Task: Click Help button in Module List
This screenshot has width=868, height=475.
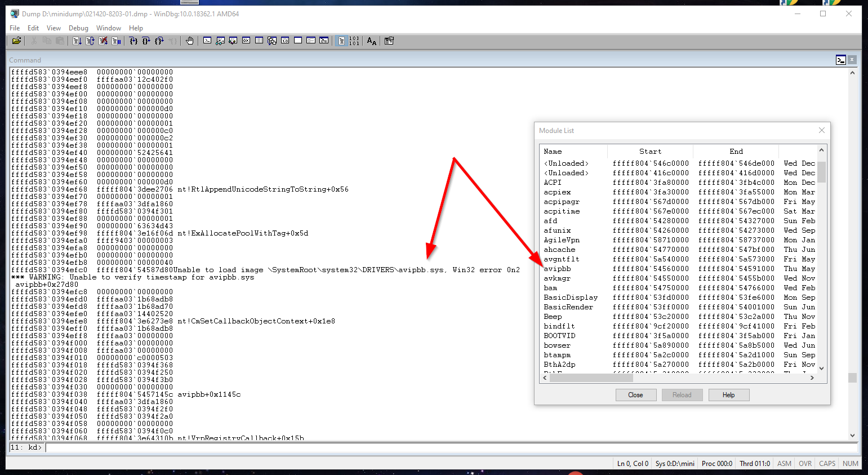Action: (x=729, y=395)
